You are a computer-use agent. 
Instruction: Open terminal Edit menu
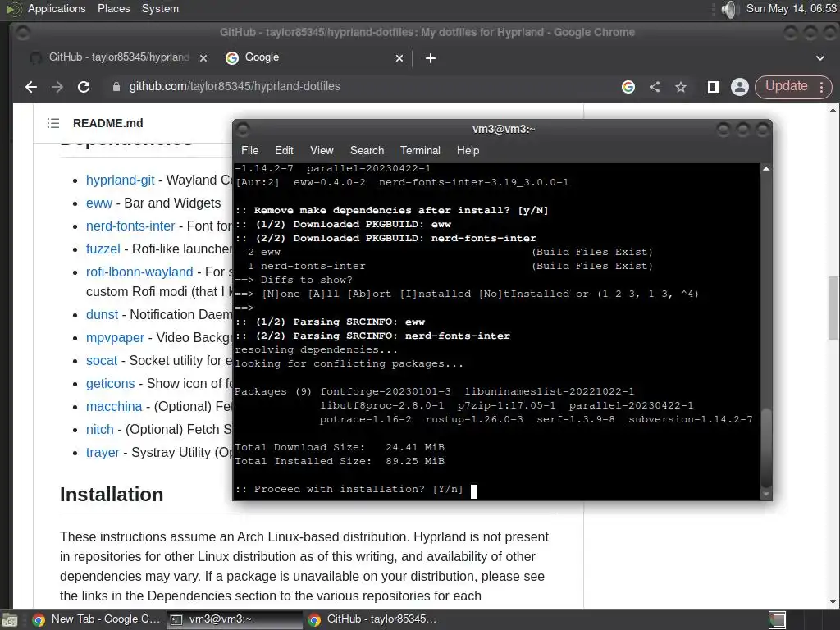[x=284, y=151]
